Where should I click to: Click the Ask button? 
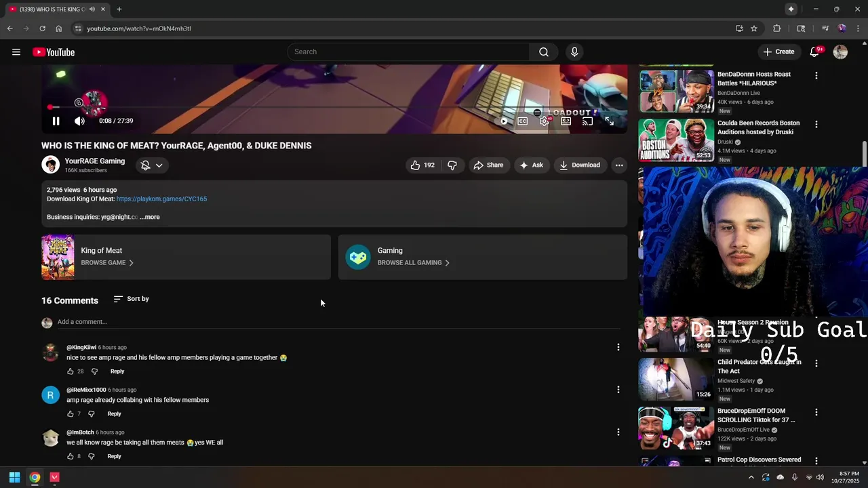pos(531,165)
